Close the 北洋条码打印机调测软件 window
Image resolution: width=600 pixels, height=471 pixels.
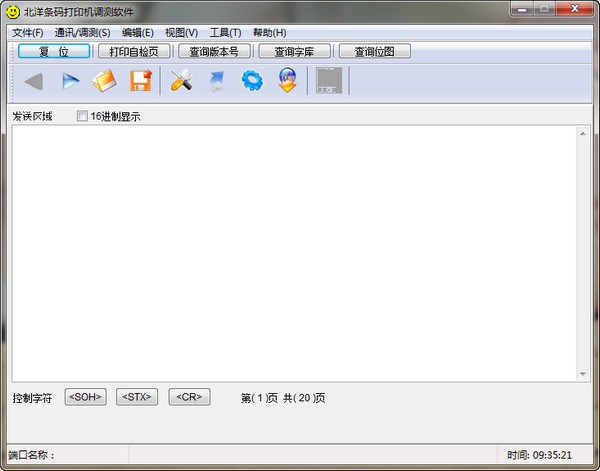pos(574,9)
